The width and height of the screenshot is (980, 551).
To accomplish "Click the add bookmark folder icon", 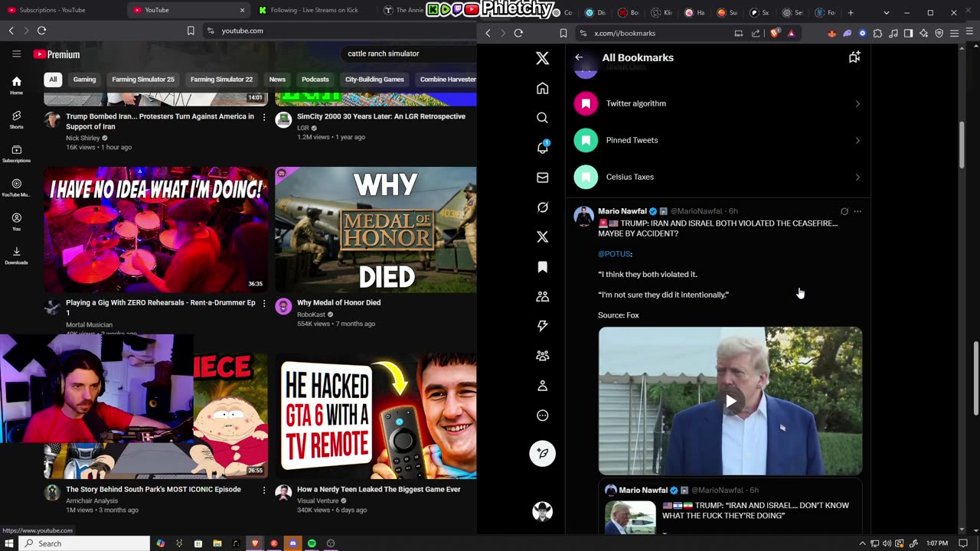I will point(854,57).
